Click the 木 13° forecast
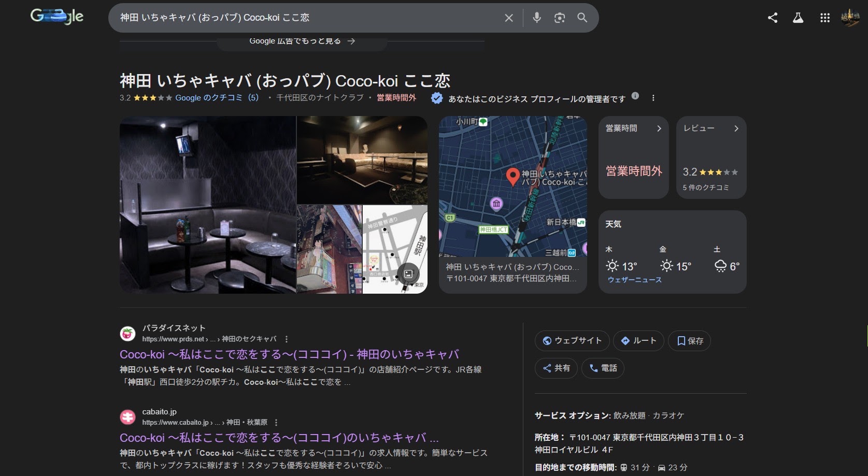Viewport: 868px width, 476px height. tap(621, 259)
